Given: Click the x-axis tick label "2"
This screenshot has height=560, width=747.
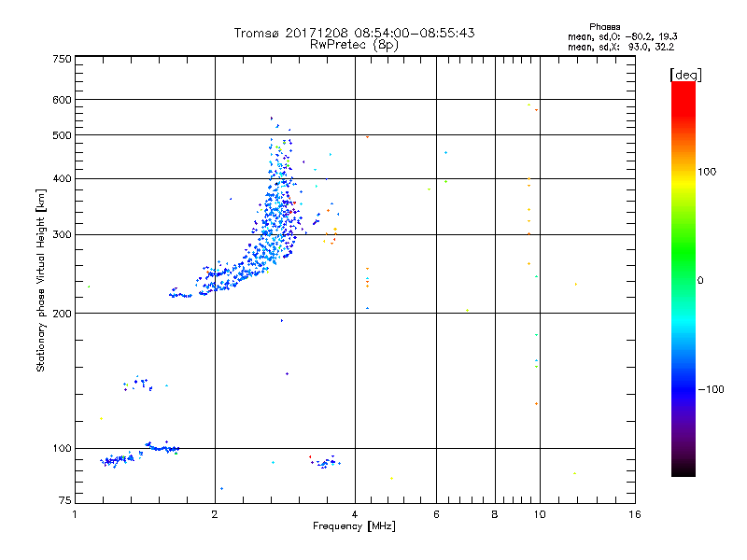Looking at the screenshot, I should coord(215,515).
